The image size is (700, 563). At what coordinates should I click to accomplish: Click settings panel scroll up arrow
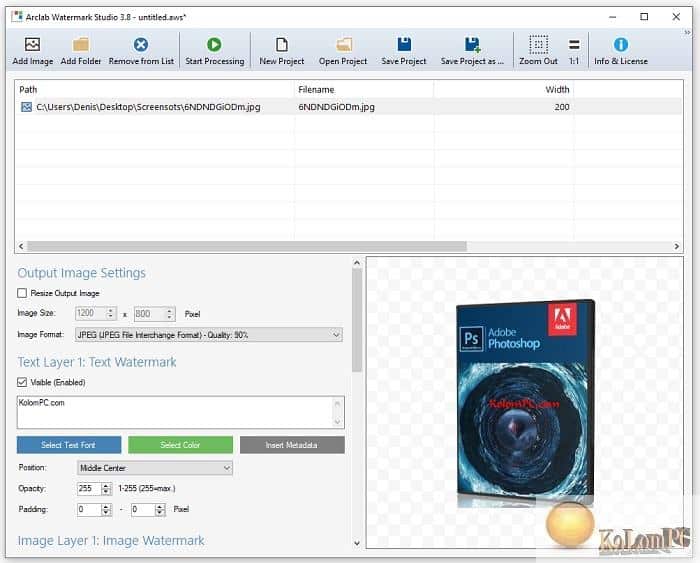pos(357,263)
